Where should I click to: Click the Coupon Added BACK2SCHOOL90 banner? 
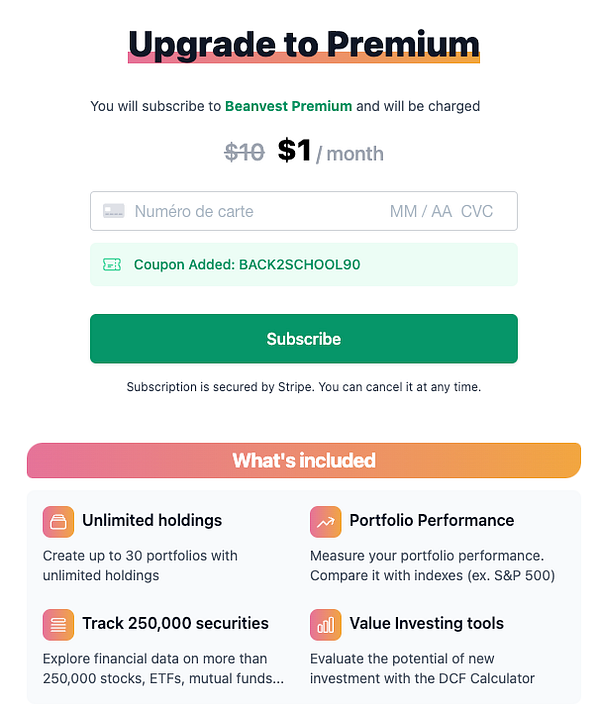(x=303, y=265)
